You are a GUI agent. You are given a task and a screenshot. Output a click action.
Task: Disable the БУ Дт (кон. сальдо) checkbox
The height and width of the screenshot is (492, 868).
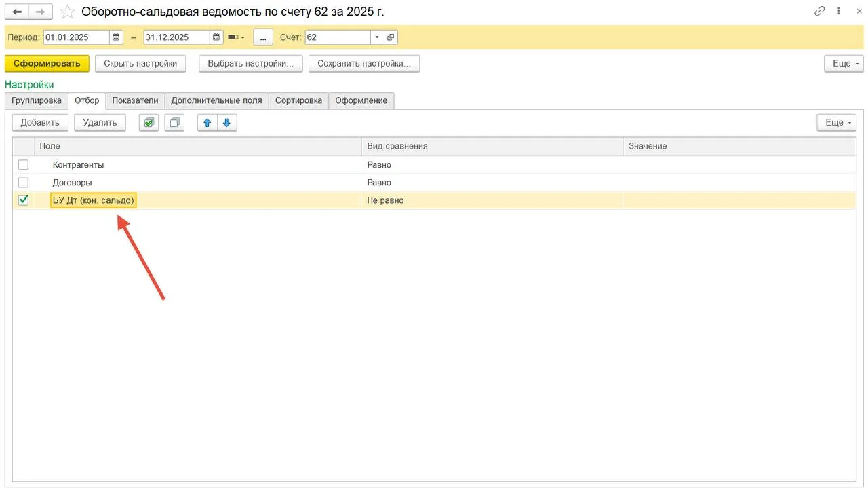point(23,200)
